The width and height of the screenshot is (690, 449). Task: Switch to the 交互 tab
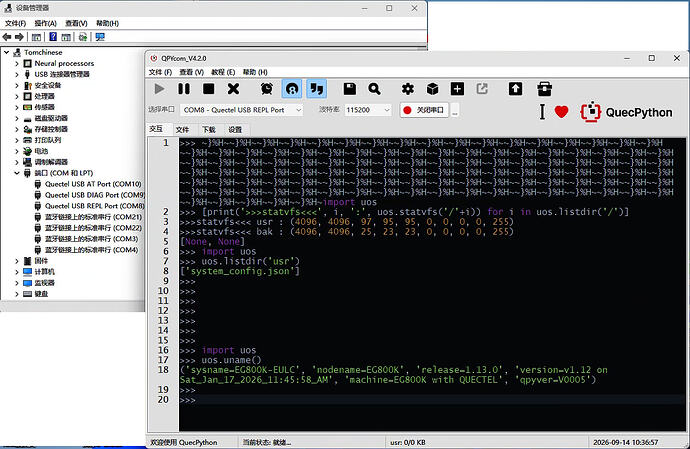point(156,129)
